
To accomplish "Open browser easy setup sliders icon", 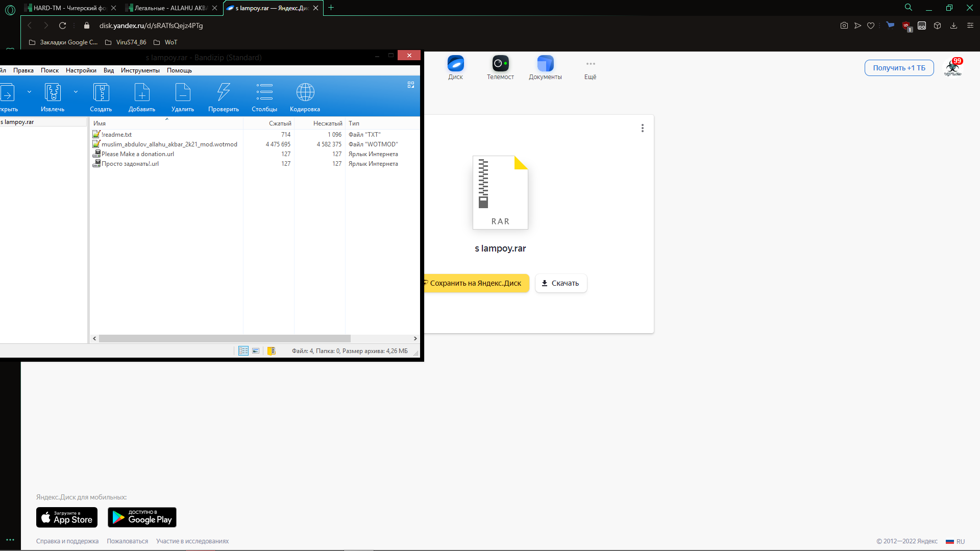I will coord(970,26).
